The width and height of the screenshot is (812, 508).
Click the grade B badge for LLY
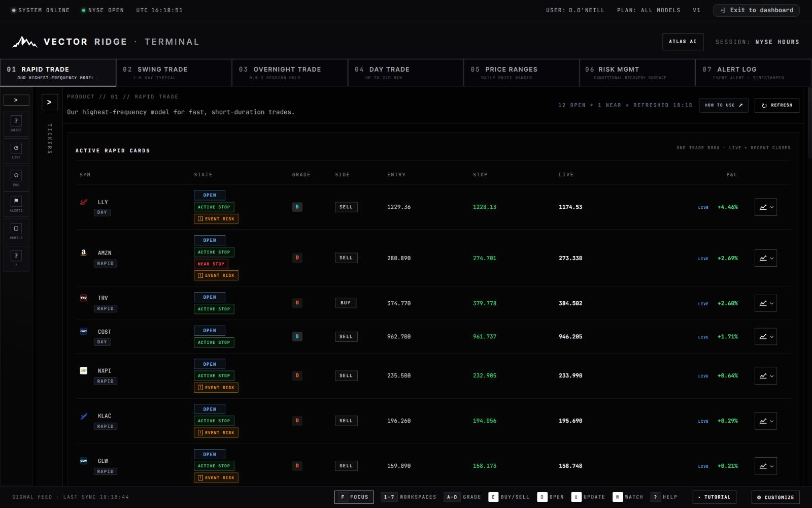tap(297, 207)
